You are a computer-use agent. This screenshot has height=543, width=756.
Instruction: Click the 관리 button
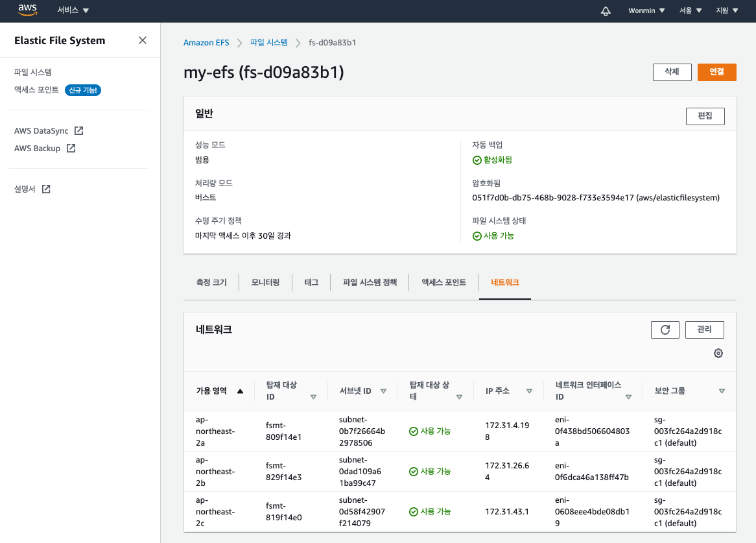click(x=704, y=330)
